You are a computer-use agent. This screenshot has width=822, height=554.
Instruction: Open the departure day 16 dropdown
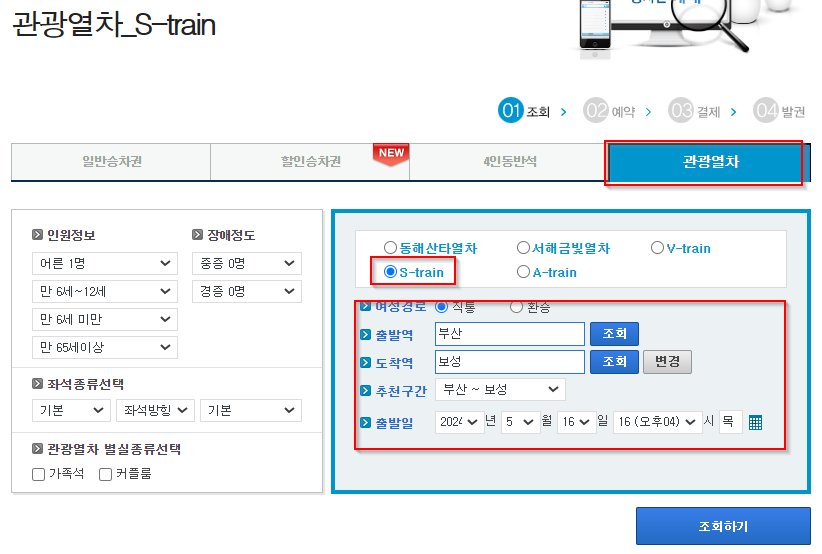click(x=577, y=422)
